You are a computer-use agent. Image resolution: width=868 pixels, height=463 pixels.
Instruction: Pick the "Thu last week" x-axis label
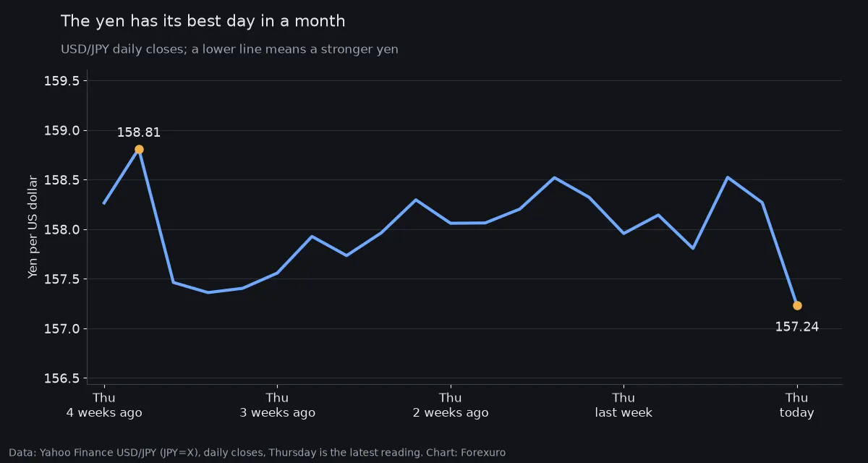[624, 405]
